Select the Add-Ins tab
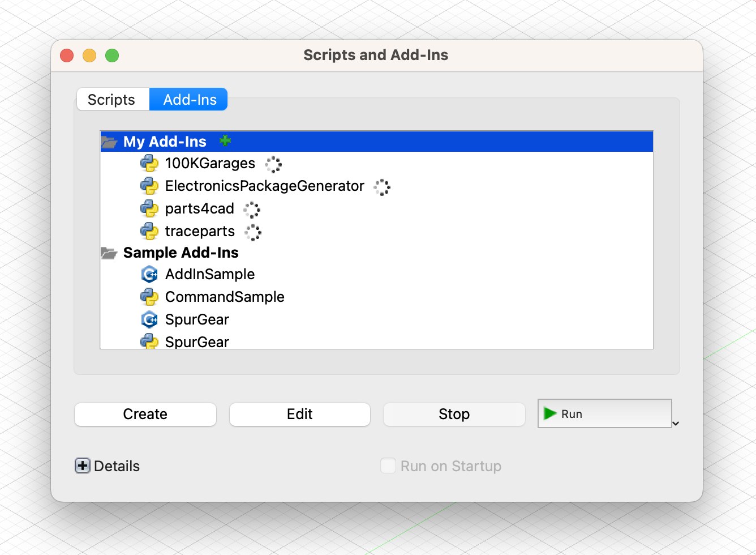Image resolution: width=756 pixels, height=555 pixels. click(x=190, y=100)
